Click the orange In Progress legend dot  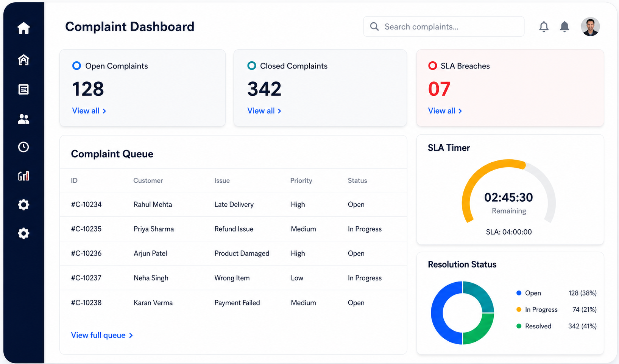[x=519, y=310]
